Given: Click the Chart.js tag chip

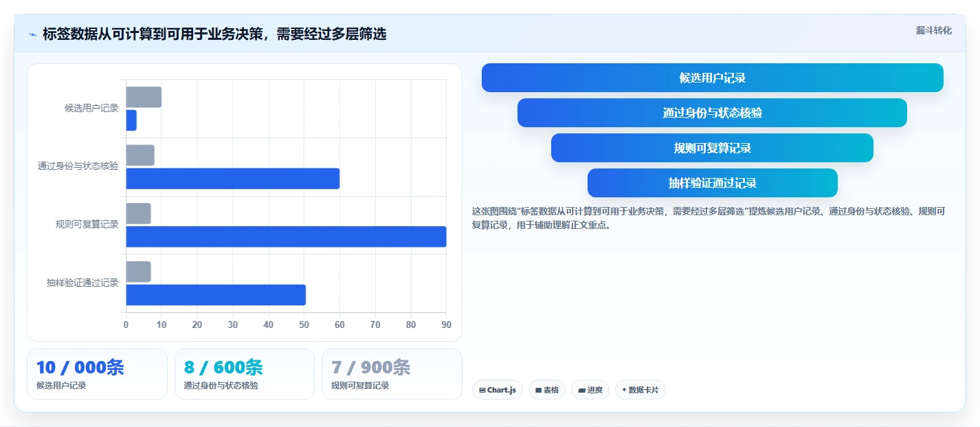Looking at the screenshot, I should pos(498,390).
